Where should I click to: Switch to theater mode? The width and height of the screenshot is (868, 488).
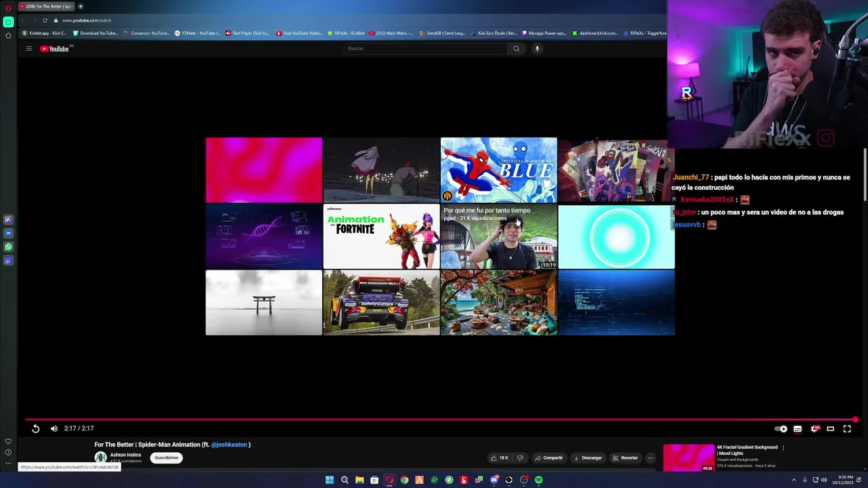[x=830, y=428]
